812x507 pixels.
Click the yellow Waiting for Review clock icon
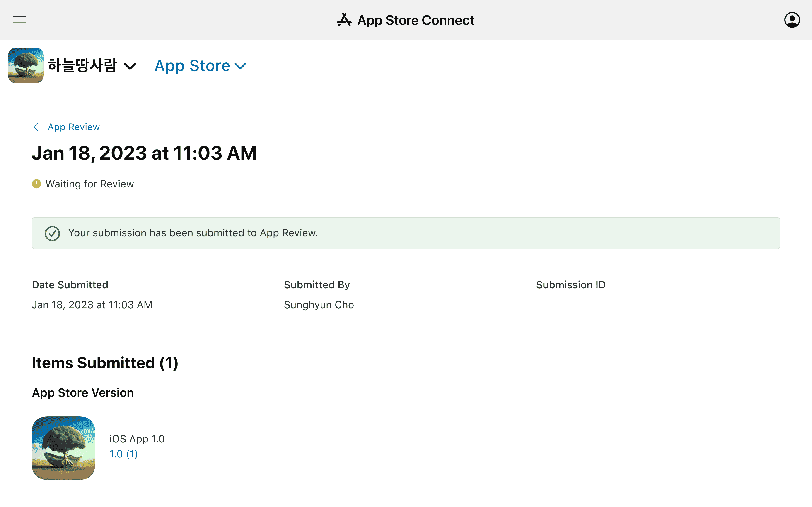pyautogui.click(x=36, y=184)
